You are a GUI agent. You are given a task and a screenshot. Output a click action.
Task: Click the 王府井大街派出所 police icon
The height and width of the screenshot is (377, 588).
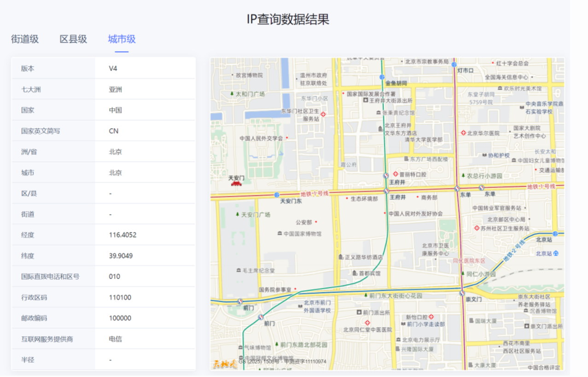pos(366,100)
